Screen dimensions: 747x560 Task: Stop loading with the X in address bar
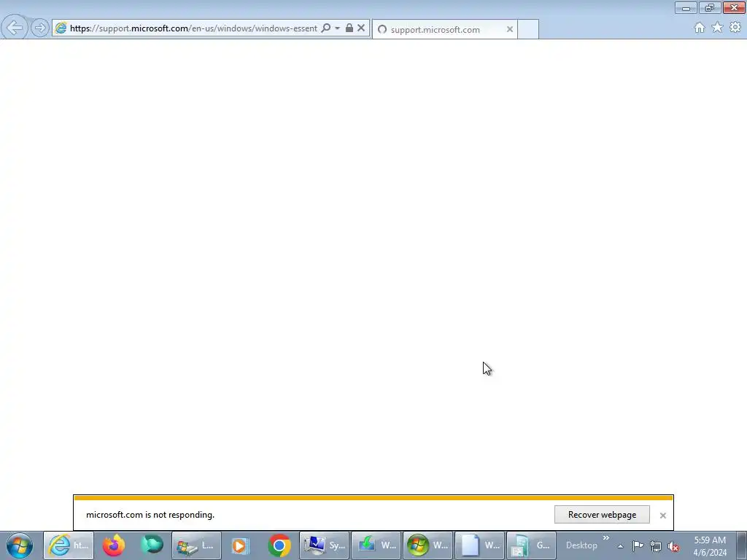click(361, 28)
